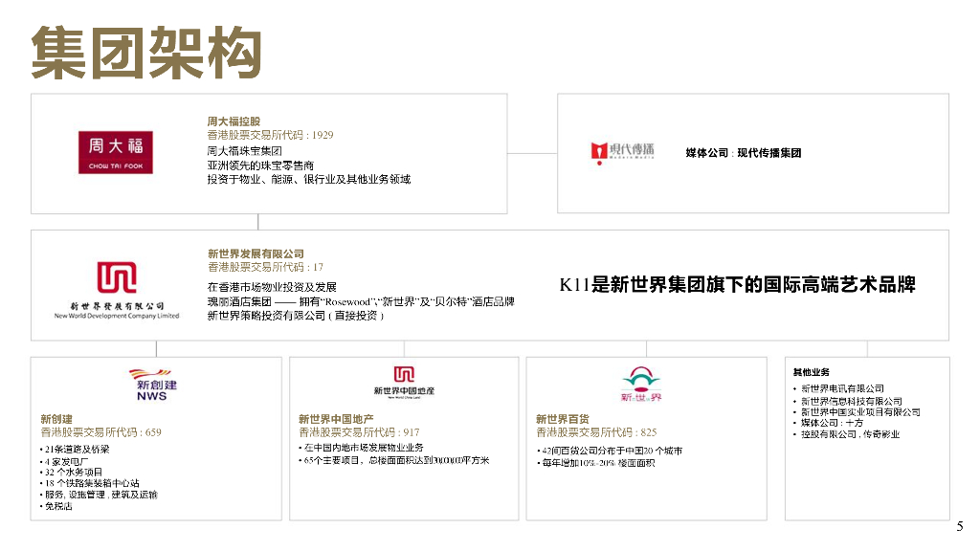Select the 新世界电讯有限公司 bullet

838,388
